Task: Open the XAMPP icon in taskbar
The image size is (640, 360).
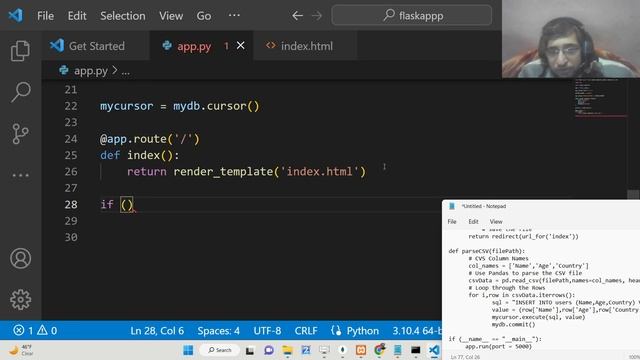Action: click(361, 350)
